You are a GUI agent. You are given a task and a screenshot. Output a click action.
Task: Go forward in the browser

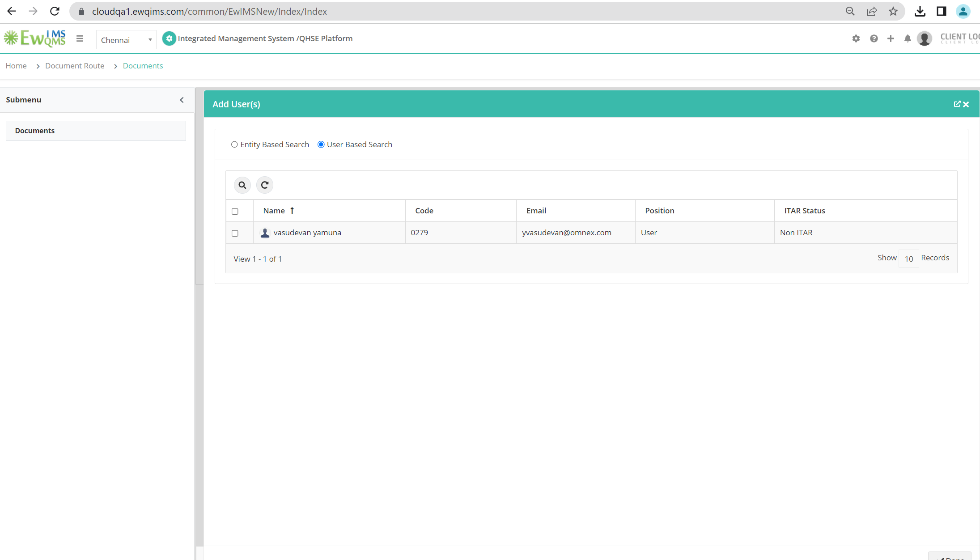click(33, 11)
